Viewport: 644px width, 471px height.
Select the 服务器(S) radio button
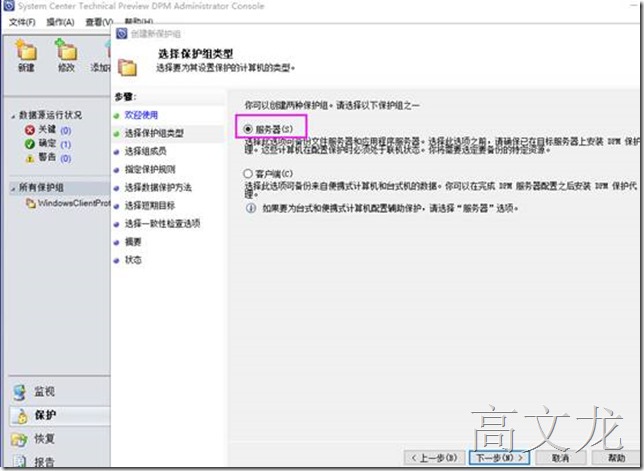tap(248, 129)
